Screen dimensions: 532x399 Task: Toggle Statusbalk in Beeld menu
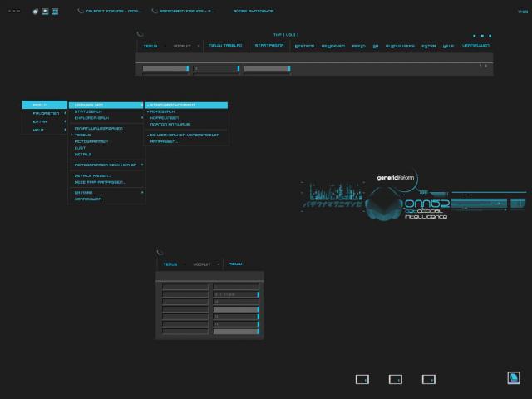click(x=106, y=111)
